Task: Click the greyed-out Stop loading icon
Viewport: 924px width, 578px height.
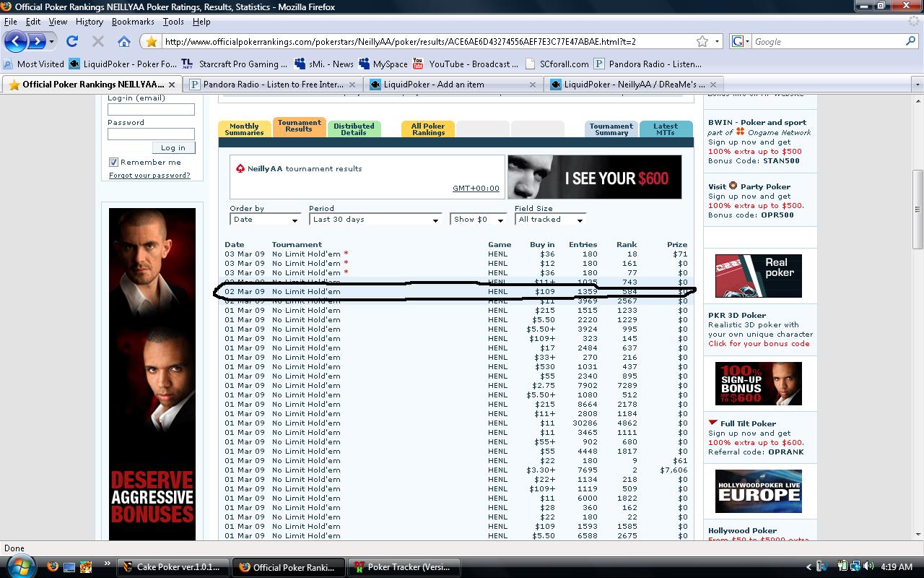Action: pyautogui.click(x=98, y=41)
